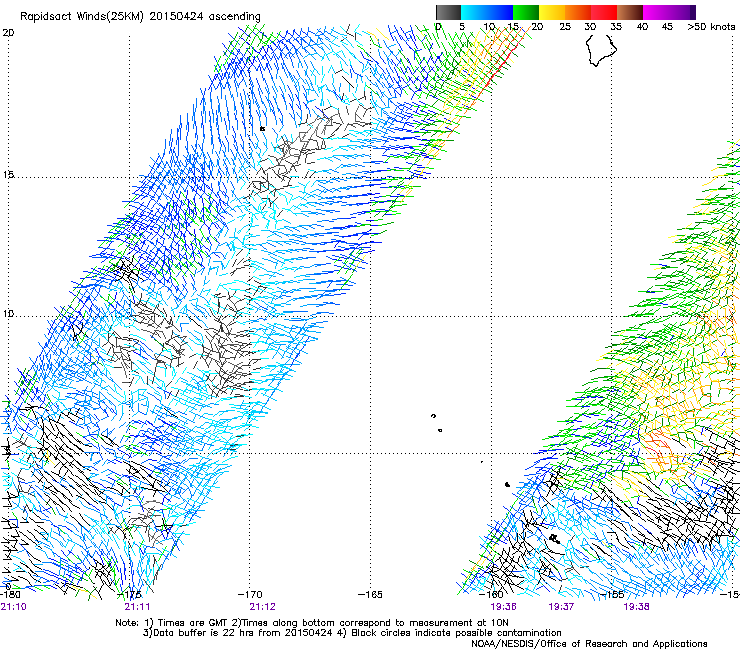740x650 pixels.
Task: Click the orange 25-30 knots legend segment
Action: [x=578, y=12]
